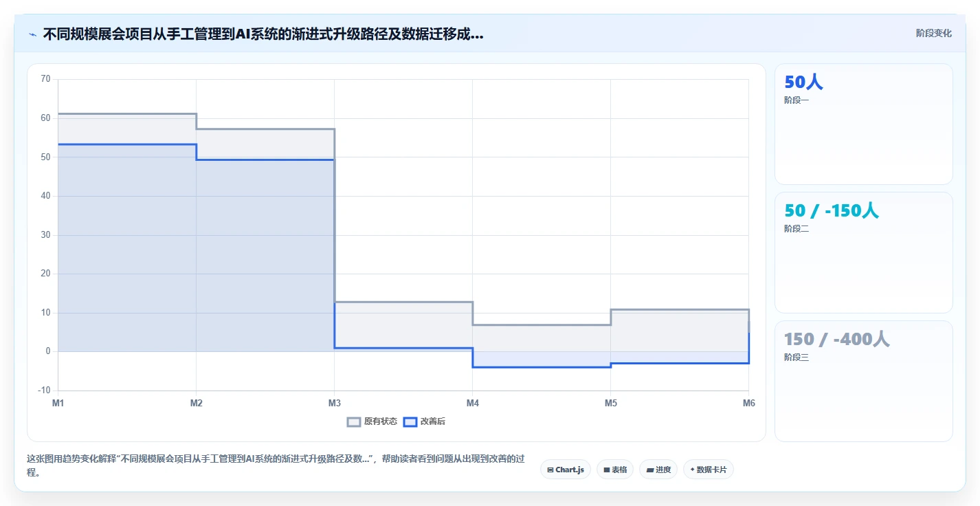The image size is (980, 506).
Task: Toggle the 原有状态 legend swatch
Action: point(354,421)
